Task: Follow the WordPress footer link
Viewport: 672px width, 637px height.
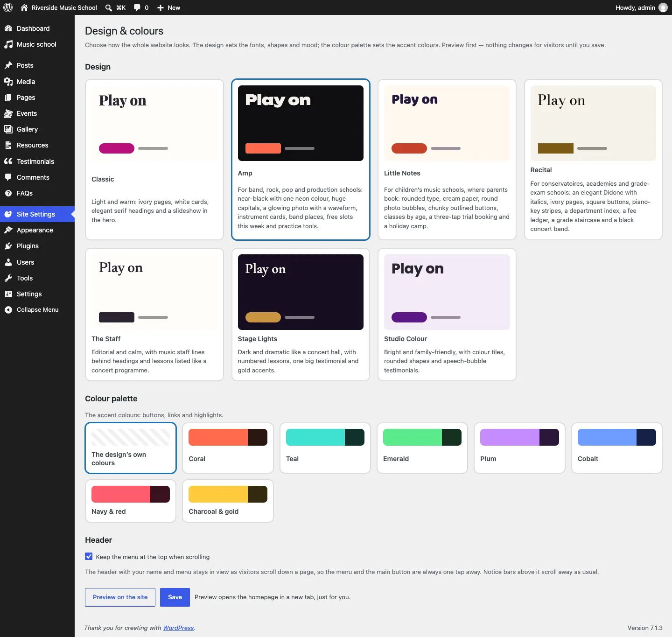Action: [178, 628]
